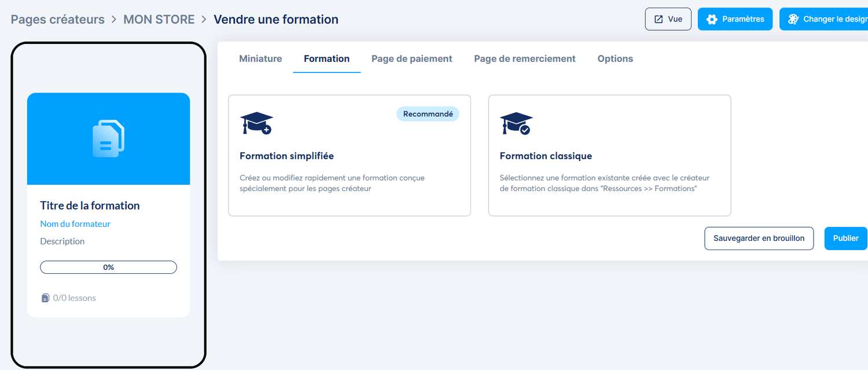Open the Options tab

(x=615, y=58)
